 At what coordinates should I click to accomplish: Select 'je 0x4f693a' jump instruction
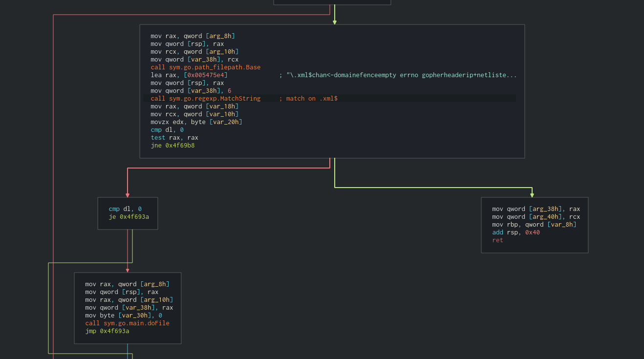[129, 217]
